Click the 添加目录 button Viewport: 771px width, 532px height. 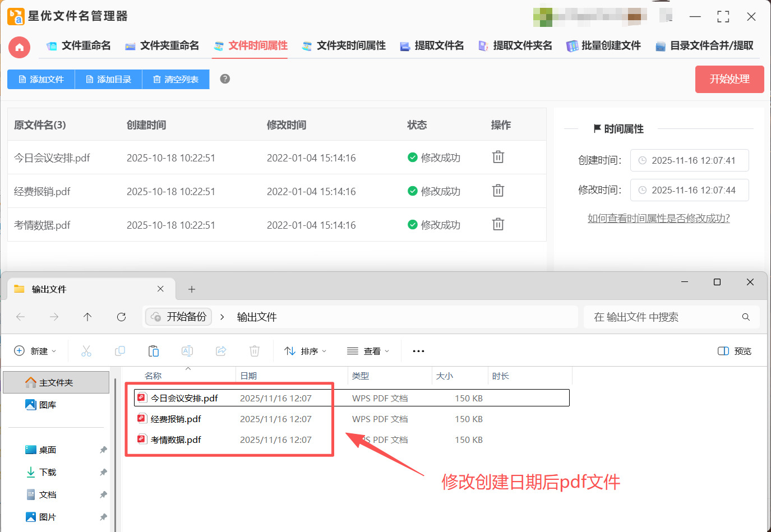point(108,80)
